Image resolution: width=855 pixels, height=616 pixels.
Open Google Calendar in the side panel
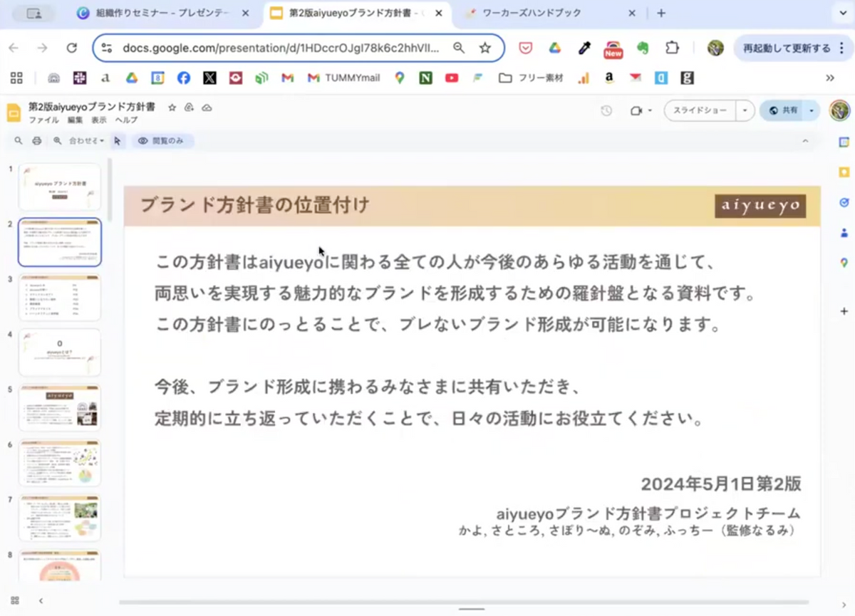[844, 142]
